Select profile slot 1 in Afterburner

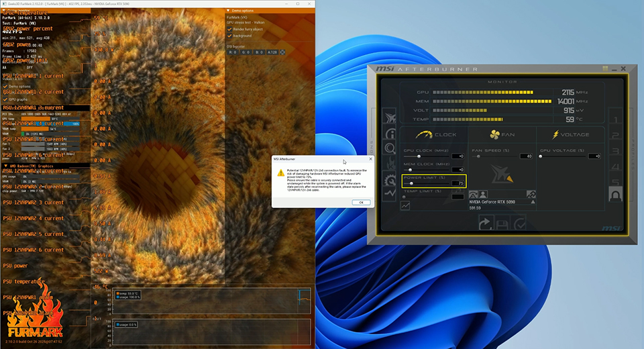[614, 119]
